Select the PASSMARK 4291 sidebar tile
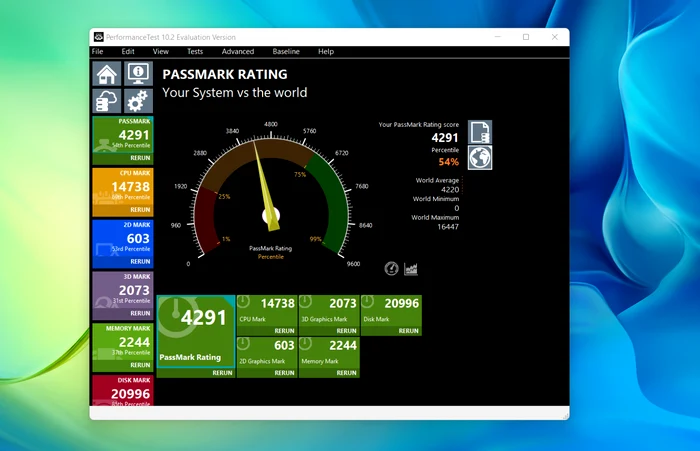Viewport: 700px width, 451px height. [x=123, y=135]
